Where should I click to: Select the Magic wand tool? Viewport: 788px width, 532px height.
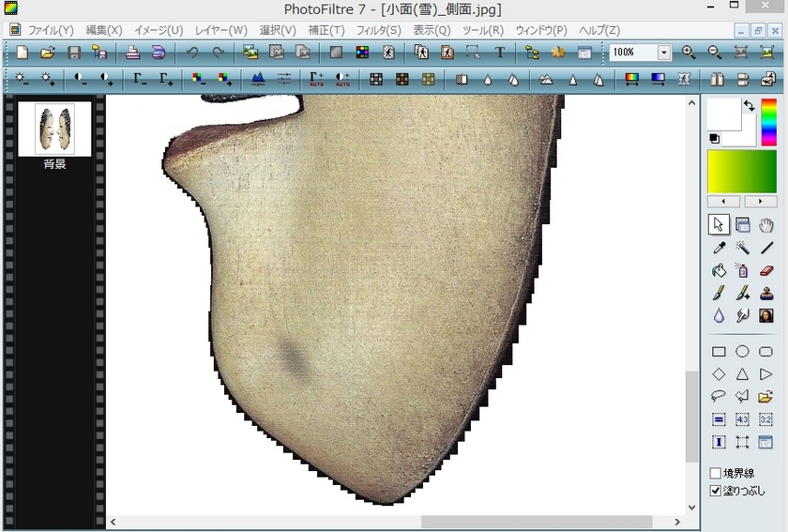click(x=742, y=248)
